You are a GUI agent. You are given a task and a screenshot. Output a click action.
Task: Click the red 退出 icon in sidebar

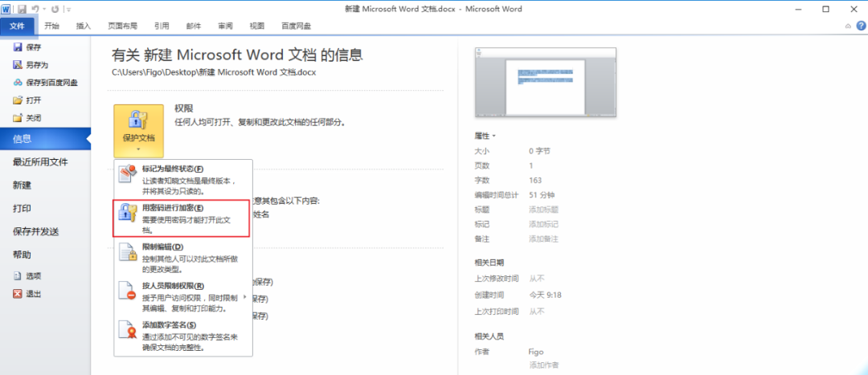pyautogui.click(x=18, y=294)
